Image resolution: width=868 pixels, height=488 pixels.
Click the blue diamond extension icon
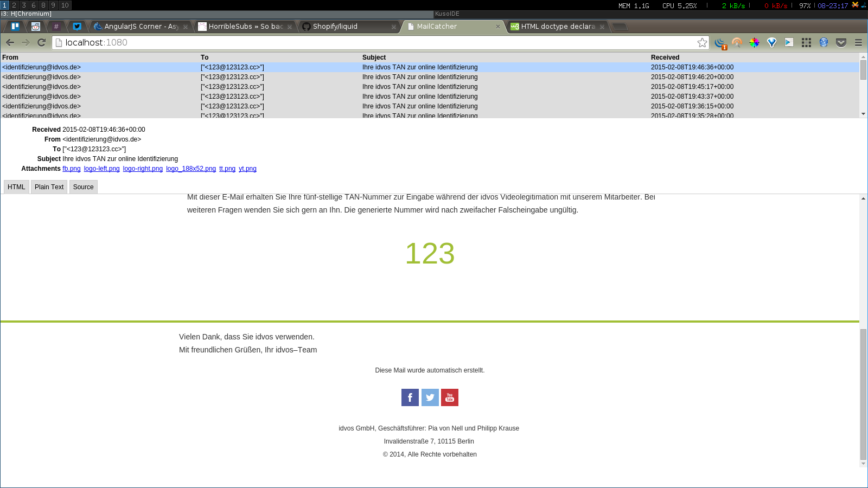click(x=771, y=42)
